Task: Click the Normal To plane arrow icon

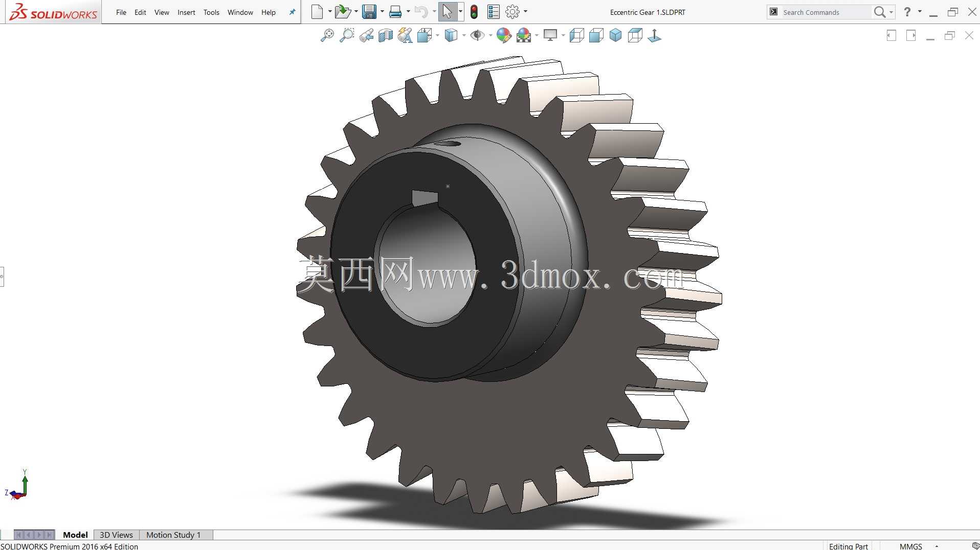Action: [655, 35]
